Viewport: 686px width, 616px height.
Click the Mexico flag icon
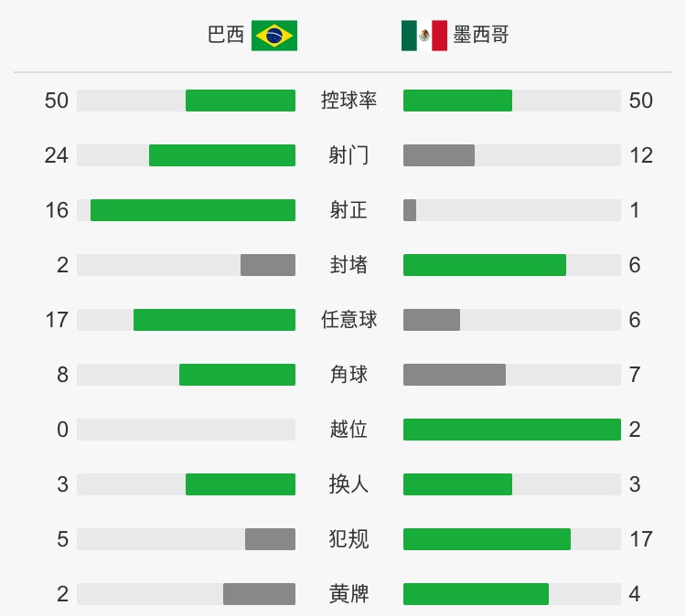pyautogui.click(x=423, y=36)
